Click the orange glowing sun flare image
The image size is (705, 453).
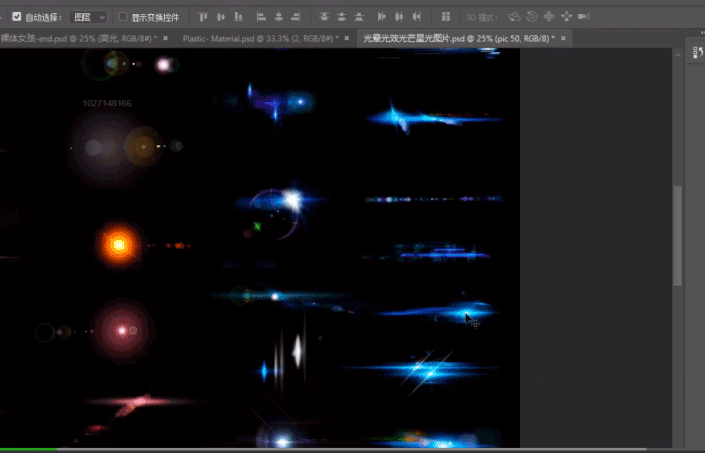tap(118, 245)
